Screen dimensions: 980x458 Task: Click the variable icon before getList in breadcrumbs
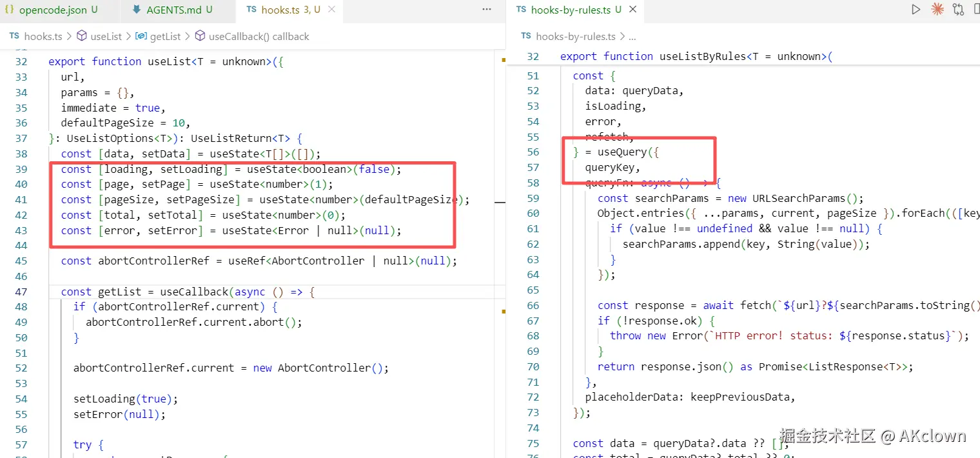[141, 37]
